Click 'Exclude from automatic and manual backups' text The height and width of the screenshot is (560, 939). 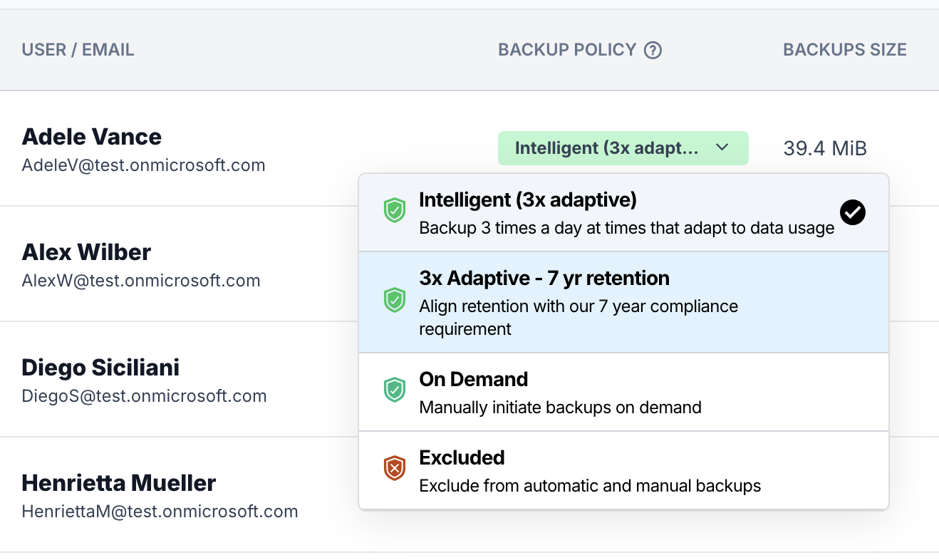tap(590, 486)
